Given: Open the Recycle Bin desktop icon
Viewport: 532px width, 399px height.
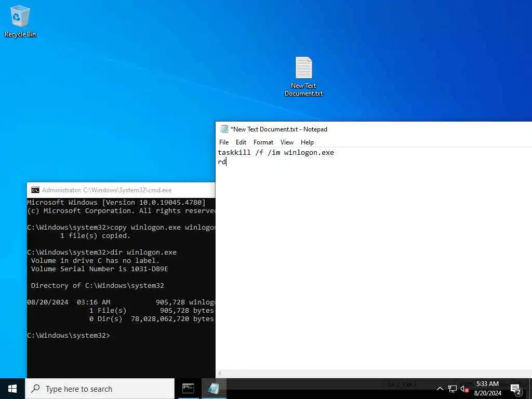Looking at the screenshot, I should click(x=20, y=21).
